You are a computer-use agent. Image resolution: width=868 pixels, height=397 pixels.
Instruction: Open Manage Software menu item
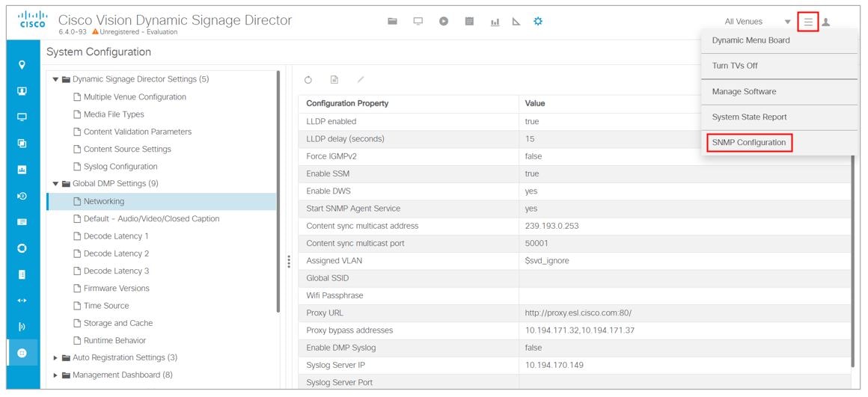780,92
